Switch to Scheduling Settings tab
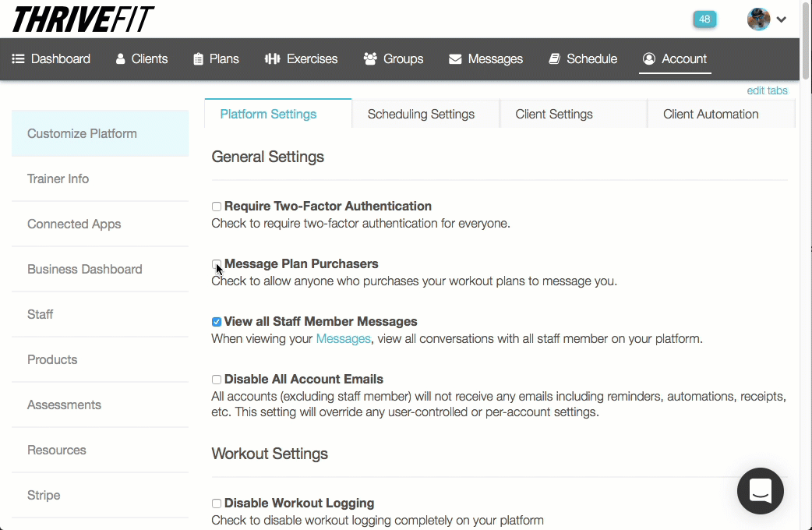The width and height of the screenshot is (812, 530). 421,114
